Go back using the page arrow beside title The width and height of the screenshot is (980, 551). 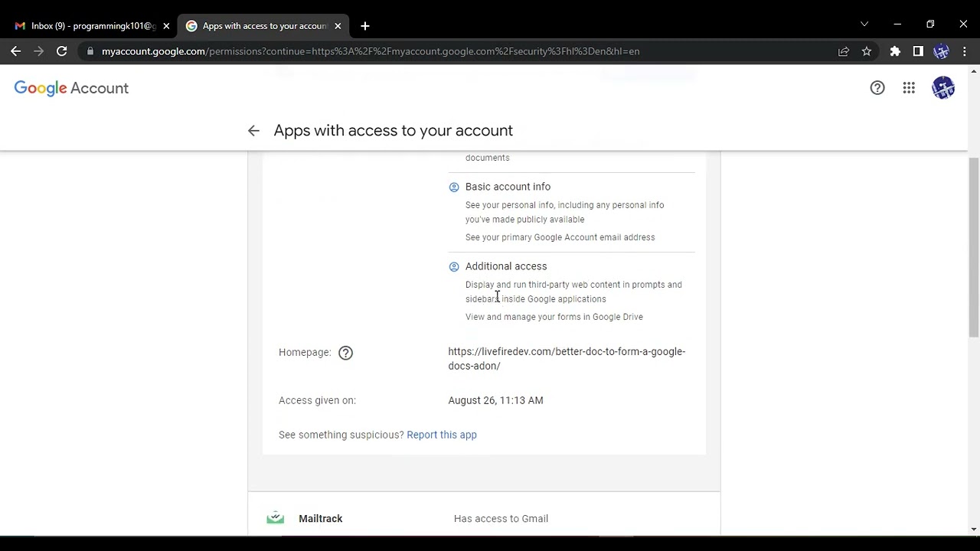pos(253,131)
